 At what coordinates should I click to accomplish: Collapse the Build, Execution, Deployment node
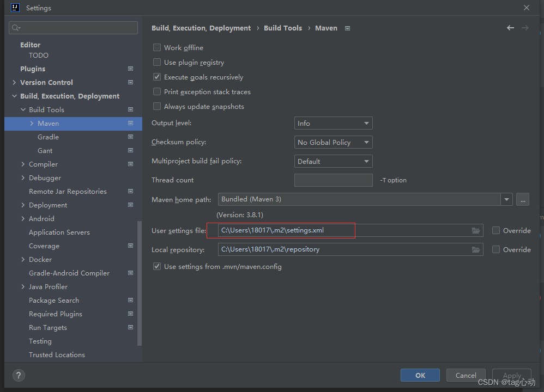pos(14,96)
